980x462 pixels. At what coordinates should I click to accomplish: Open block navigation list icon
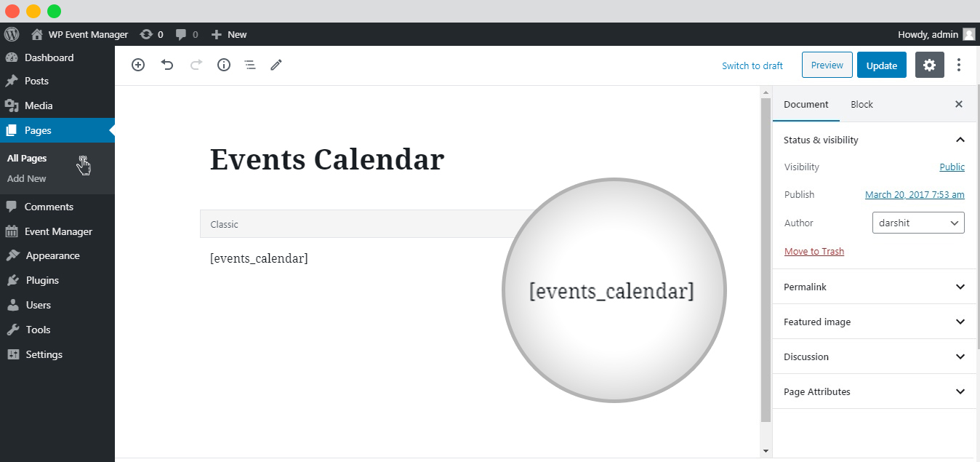coord(250,65)
